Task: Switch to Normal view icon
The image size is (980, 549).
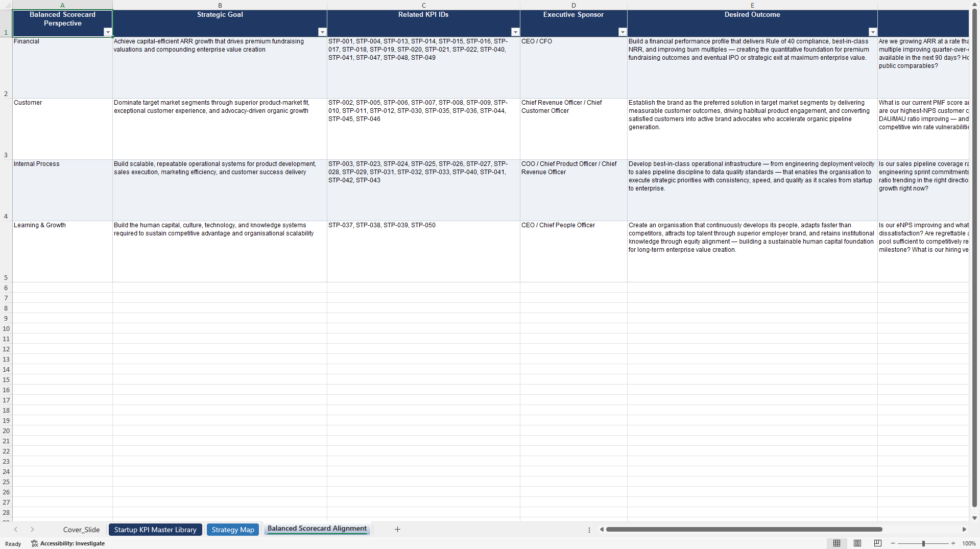Action: 836,543
